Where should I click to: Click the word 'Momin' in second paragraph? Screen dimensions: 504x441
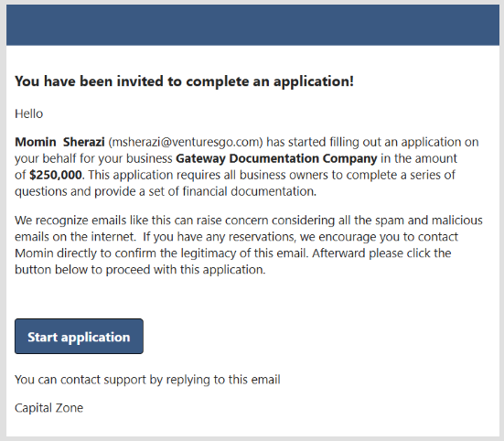tap(34, 253)
